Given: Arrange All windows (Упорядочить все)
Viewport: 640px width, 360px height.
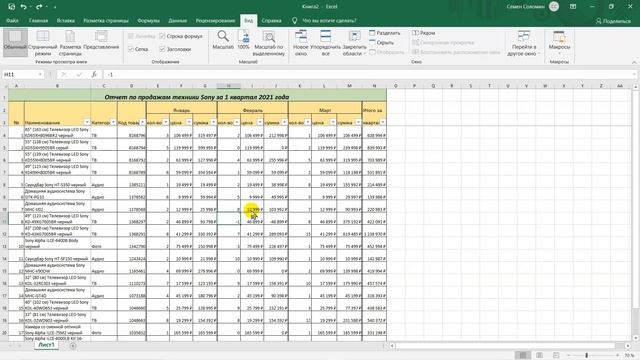Looking at the screenshot, I should pyautogui.click(x=325, y=43).
